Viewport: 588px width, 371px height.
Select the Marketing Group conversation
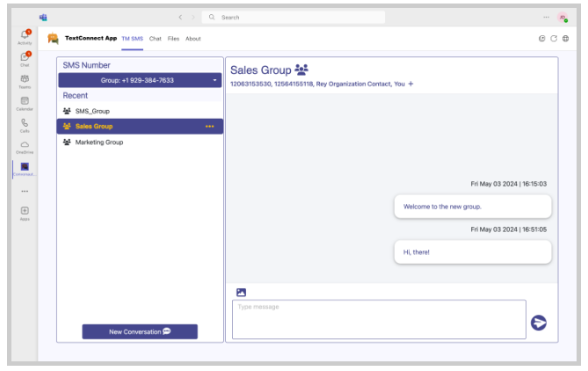tap(140, 142)
